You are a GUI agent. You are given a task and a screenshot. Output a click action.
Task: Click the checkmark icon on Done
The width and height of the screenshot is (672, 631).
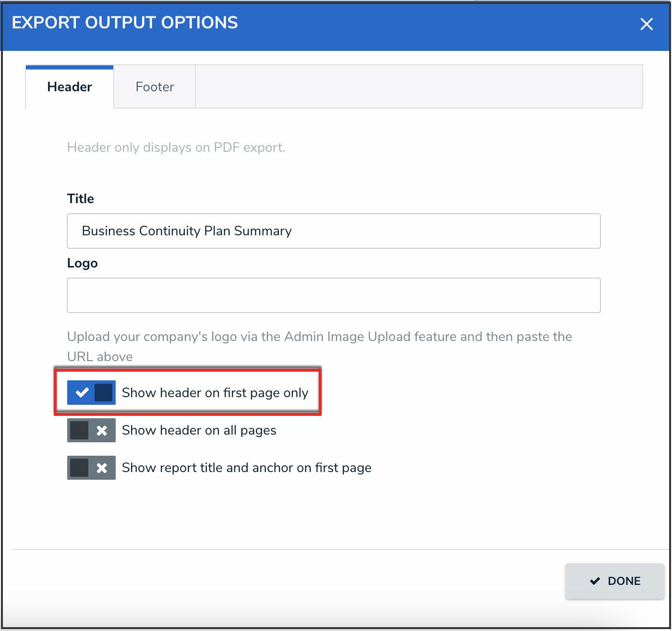click(x=595, y=581)
